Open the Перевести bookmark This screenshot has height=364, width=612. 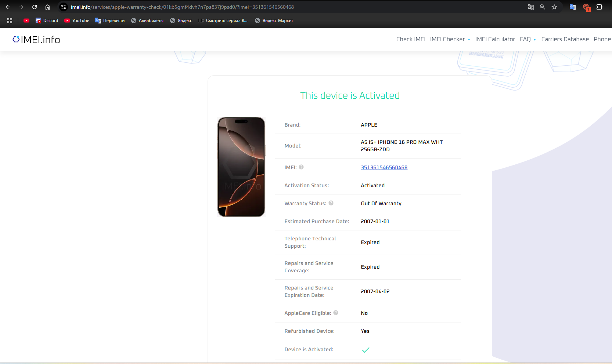pyautogui.click(x=110, y=21)
